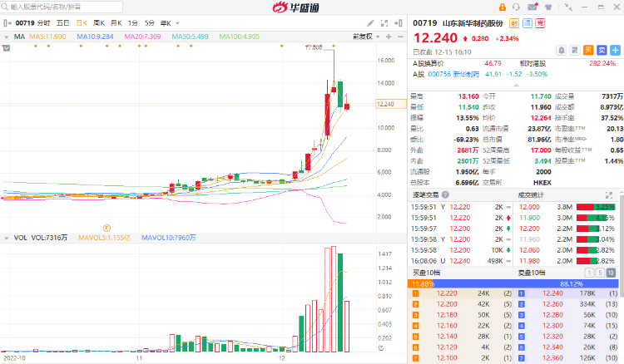The image size is (624, 364).
Task: Collapse the right quote panel icon
Action: pyautogui.click(x=398, y=23)
